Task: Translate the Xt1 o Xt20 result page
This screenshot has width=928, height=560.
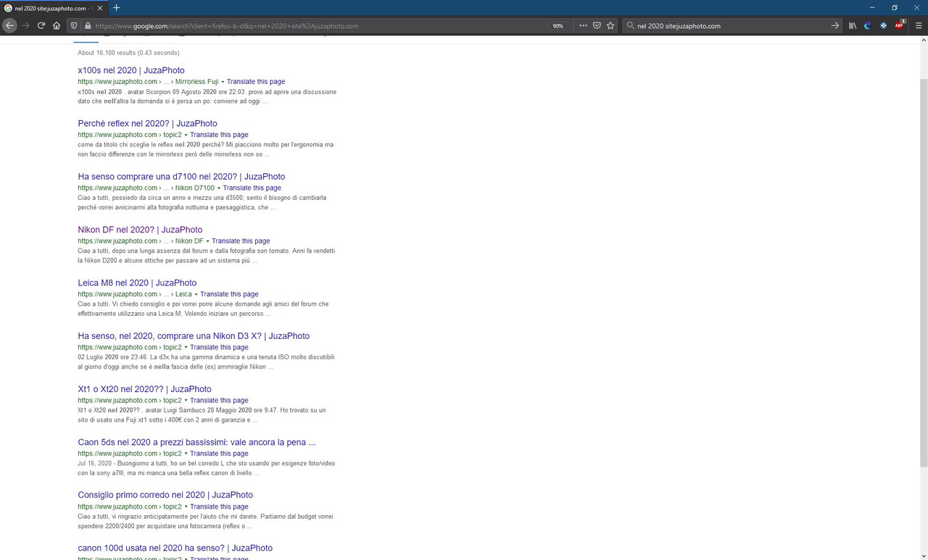Action: 219,401
